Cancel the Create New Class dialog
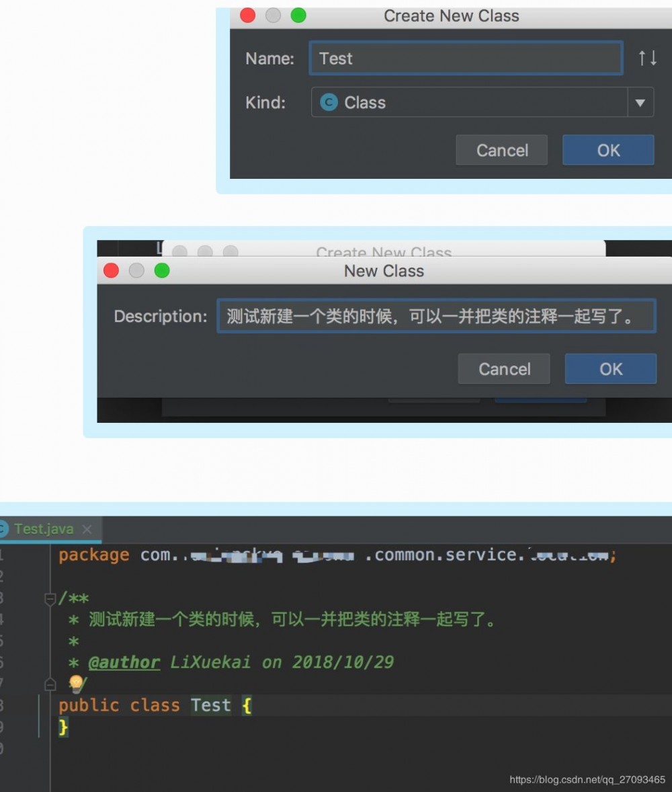The width and height of the screenshot is (672, 792). pos(501,150)
